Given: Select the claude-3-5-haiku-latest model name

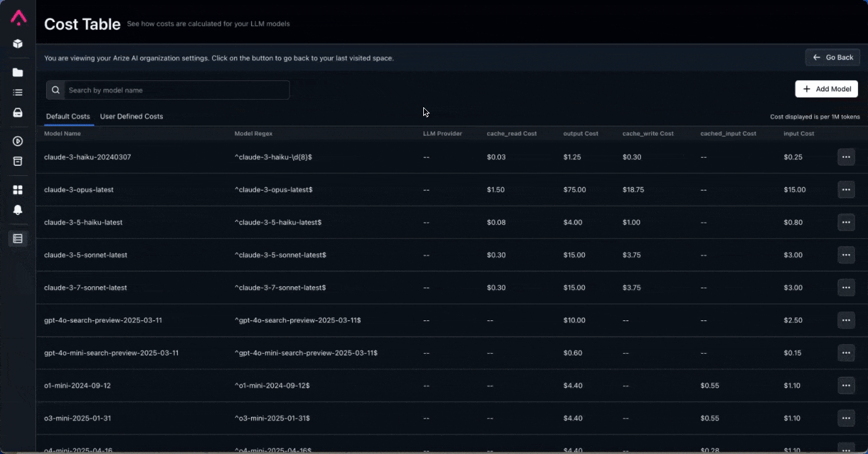Looking at the screenshot, I should 83,223.
